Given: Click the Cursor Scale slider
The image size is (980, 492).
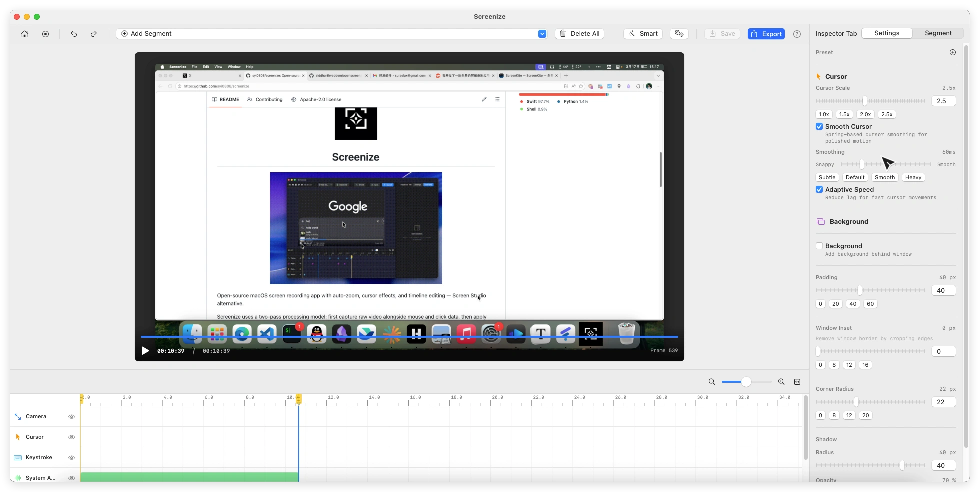Looking at the screenshot, I should [870, 101].
